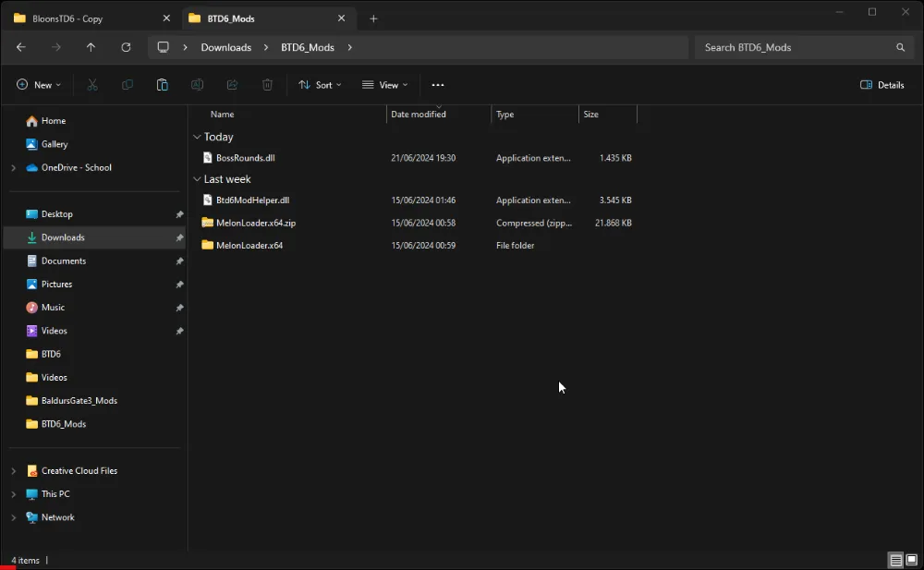
Task: Click the Delete trash icon
Action: click(x=267, y=84)
